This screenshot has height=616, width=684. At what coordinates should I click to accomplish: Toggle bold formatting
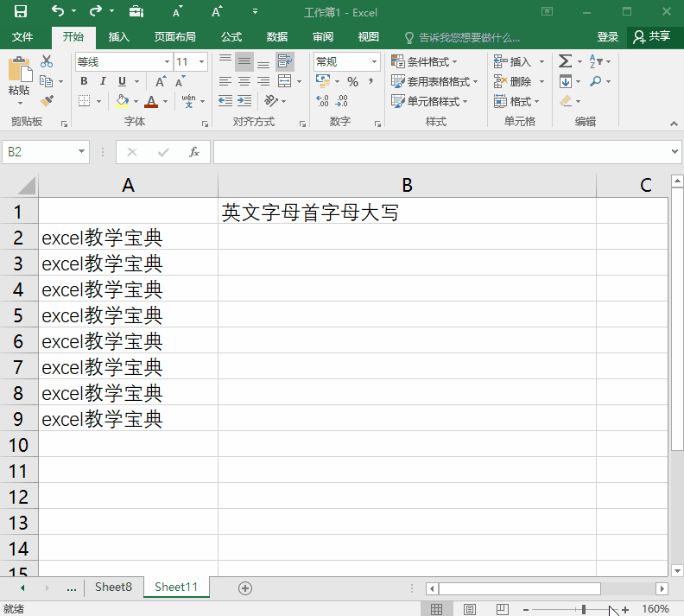click(84, 81)
